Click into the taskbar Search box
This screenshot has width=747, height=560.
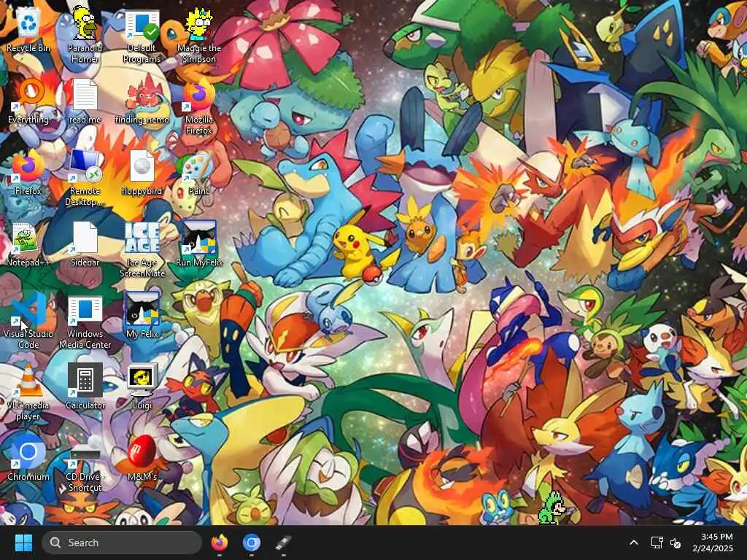click(x=122, y=542)
